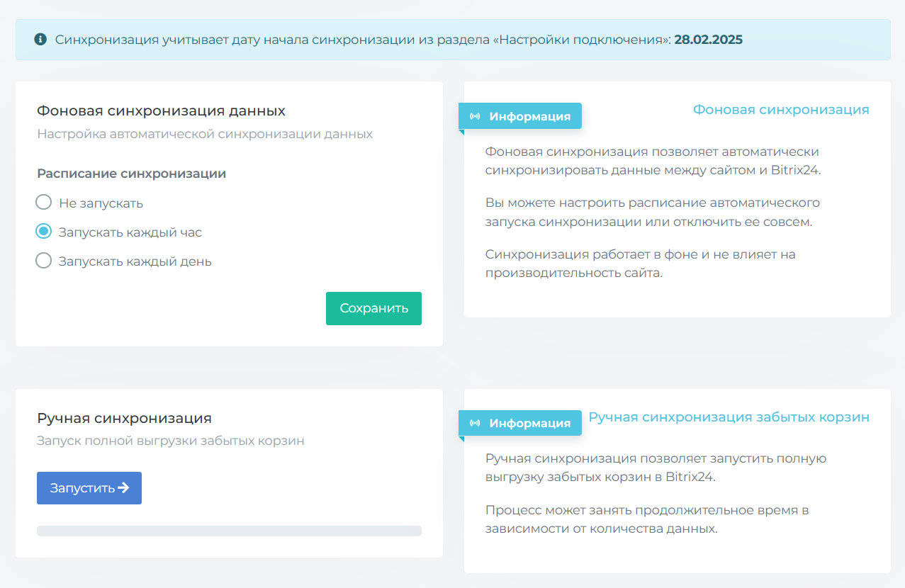Click the "Расписание синхронизации" section label
The image size is (905, 588).
click(131, 174)
